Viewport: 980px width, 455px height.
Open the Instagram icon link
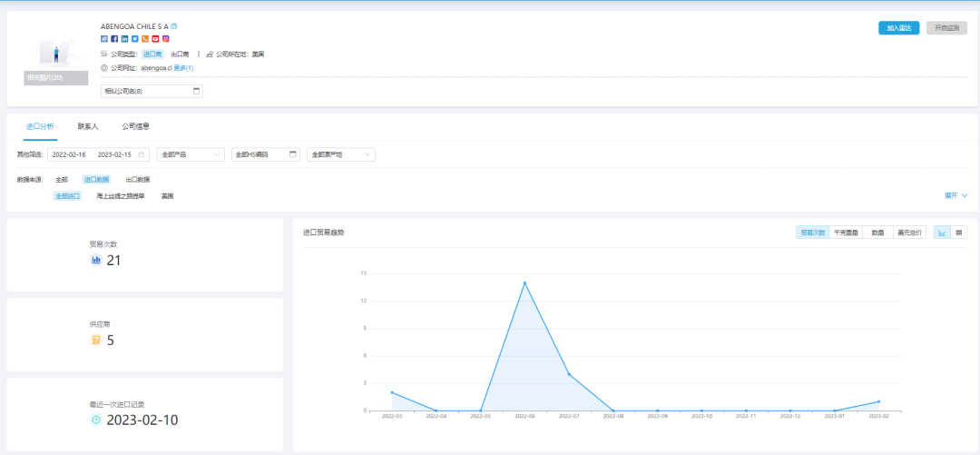coord(166,39)
